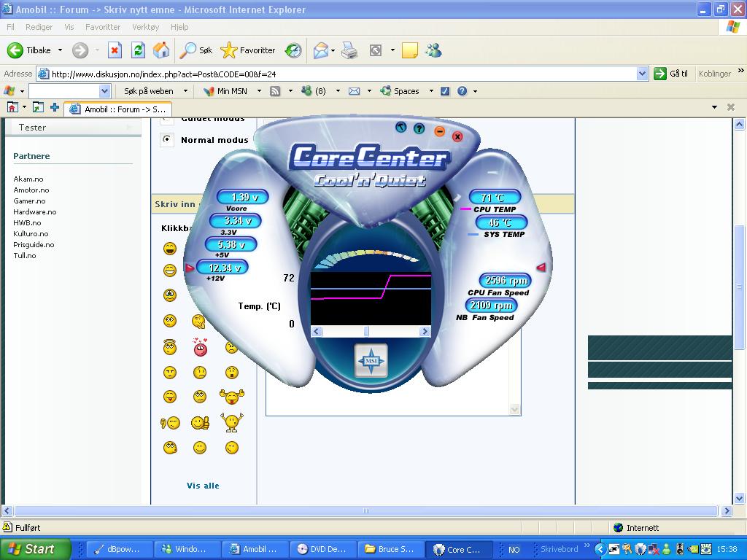Click the yellow note toolbar icon
This screenshot has height=560, width=747.
pyautogui.click(x=410, y=50)
